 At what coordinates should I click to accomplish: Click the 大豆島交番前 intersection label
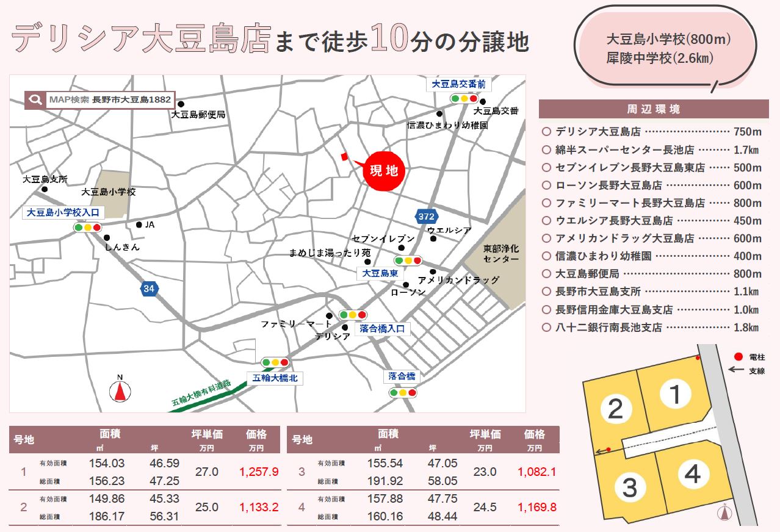(458, 84)
